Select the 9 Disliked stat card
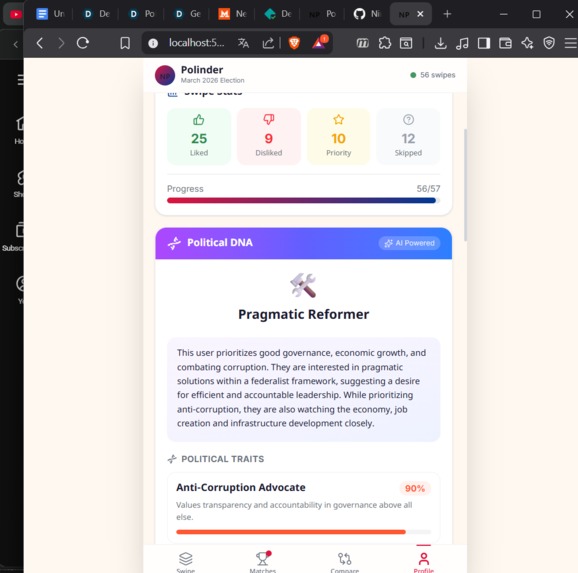Viewport: 578px width, 573px height. (x=269, y=136)
